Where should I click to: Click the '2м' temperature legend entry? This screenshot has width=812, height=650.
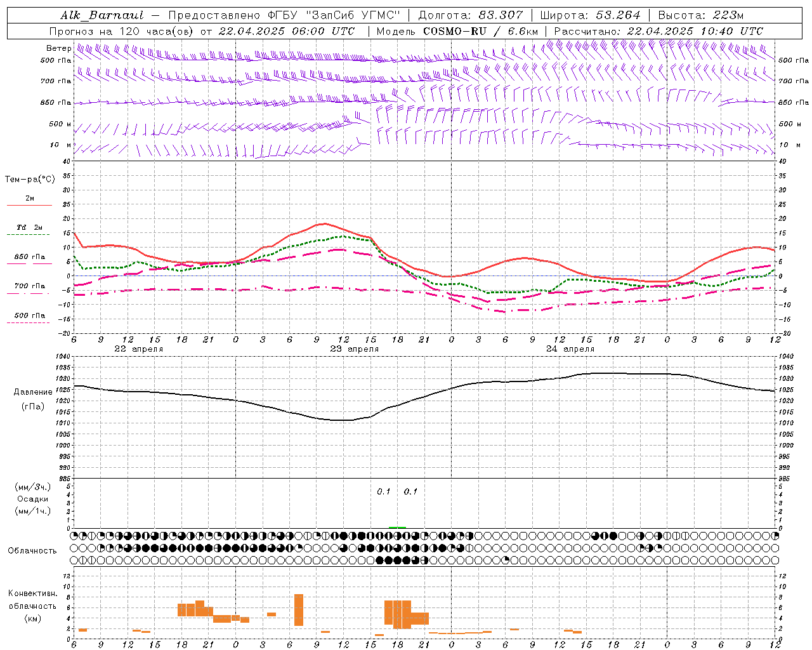click(30, 198)
